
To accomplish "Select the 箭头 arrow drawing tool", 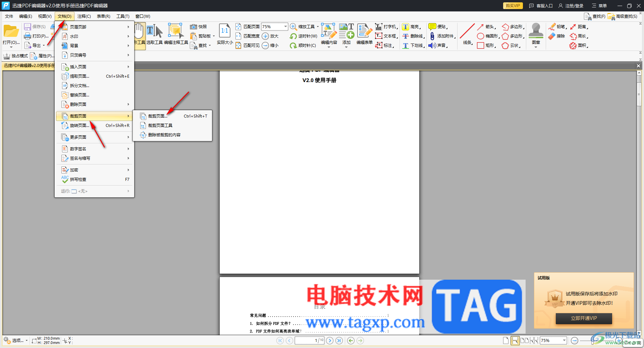I will pos(486,27).
